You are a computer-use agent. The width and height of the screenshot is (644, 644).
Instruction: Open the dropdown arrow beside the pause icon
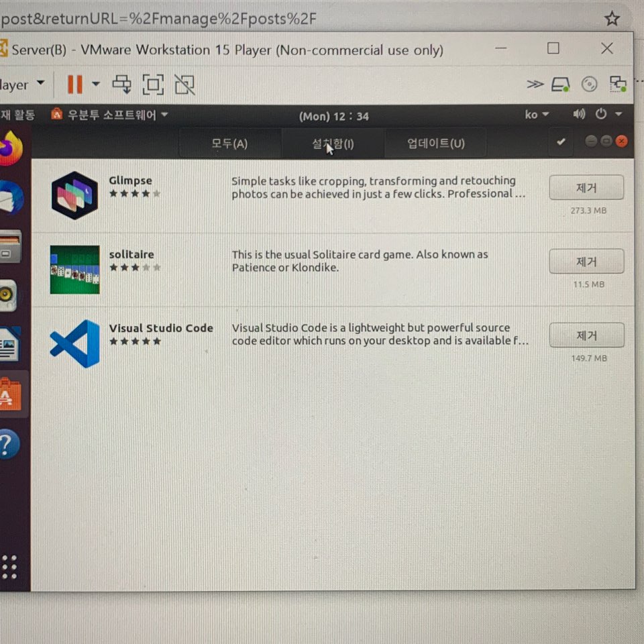96,84
